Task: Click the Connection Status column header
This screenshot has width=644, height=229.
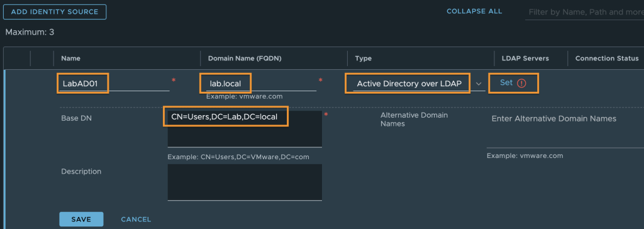Action: click(607, 59)
